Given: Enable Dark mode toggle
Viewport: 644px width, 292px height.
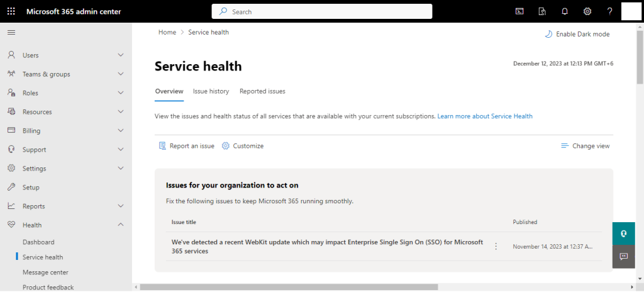Looking at the screenshot, I should 577,34.
